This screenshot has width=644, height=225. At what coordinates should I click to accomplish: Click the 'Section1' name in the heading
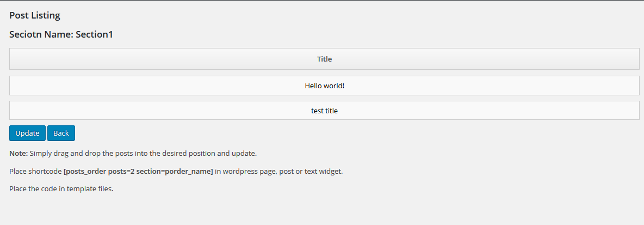point(94,34)
